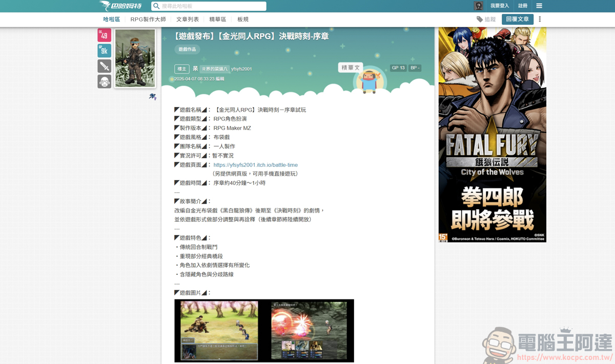This screenshot has height=364, width=615.
Task: Click the bullet 重現部分經典橋段
Action: point(199,256)
